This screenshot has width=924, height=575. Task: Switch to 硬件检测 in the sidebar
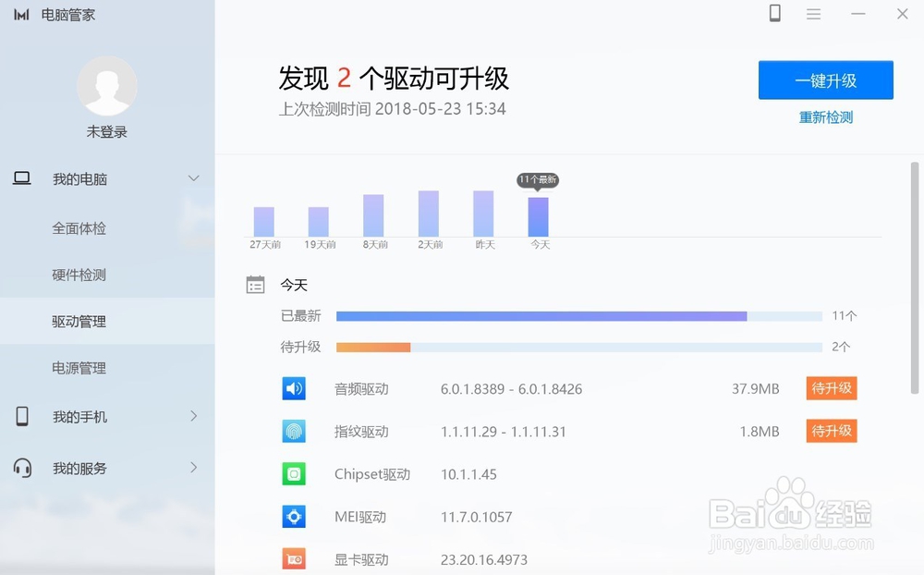click(79, 275)
